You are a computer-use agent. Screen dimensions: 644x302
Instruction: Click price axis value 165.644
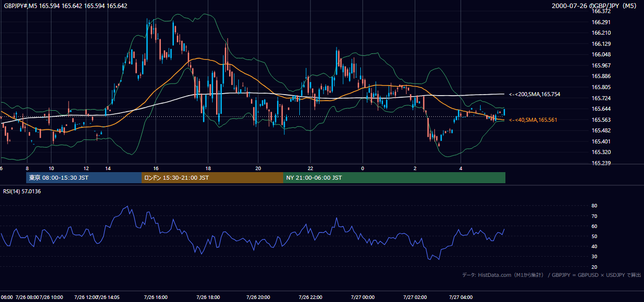601,109
